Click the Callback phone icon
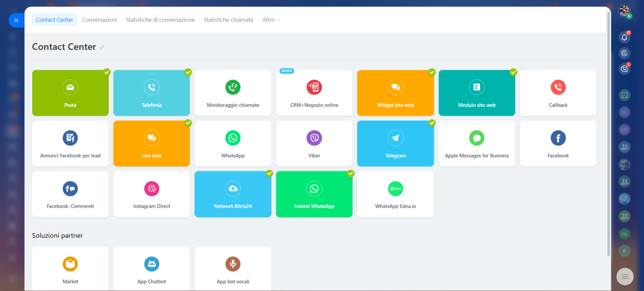644x291 pixels. 558,87
